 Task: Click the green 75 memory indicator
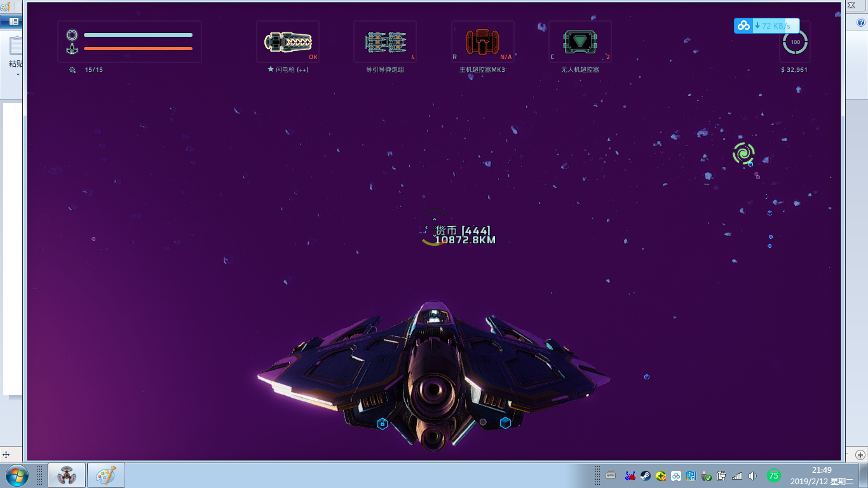[773, 475]
